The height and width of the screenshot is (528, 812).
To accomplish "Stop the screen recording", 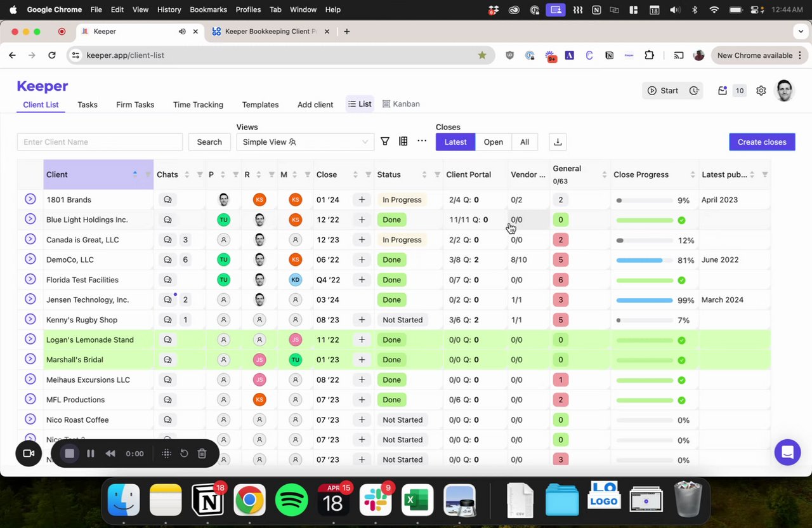I will point(70,453).
